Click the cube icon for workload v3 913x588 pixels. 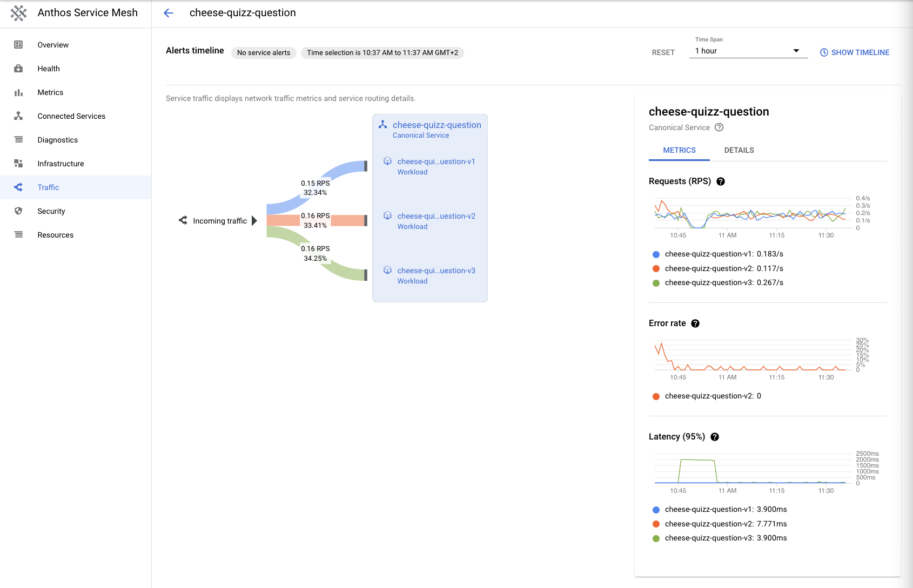click(387, 270)
